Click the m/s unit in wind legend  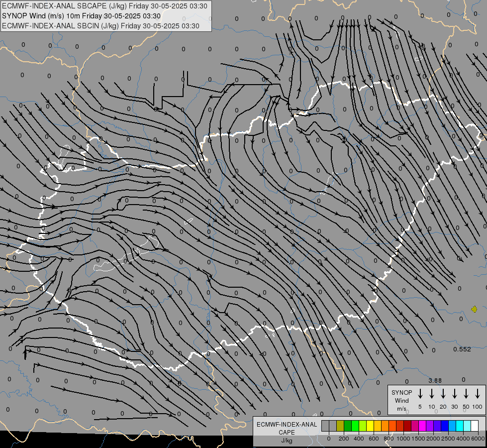coord(401,409)
